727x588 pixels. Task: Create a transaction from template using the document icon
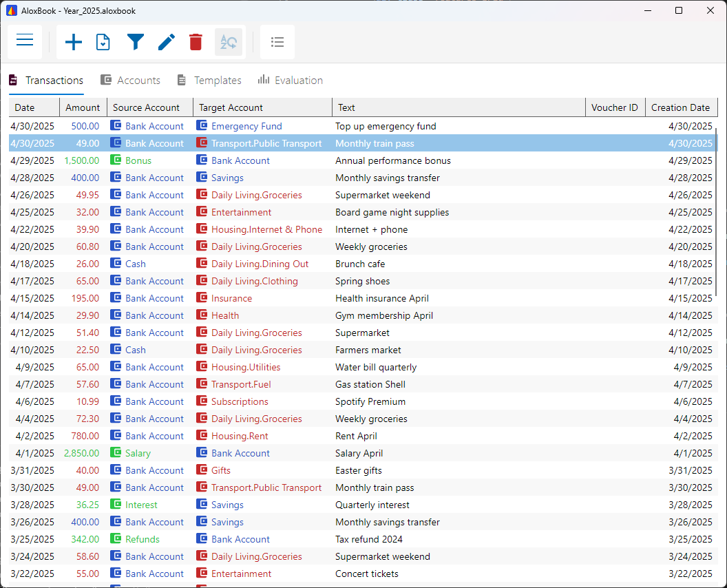click(x=104, y=42)
